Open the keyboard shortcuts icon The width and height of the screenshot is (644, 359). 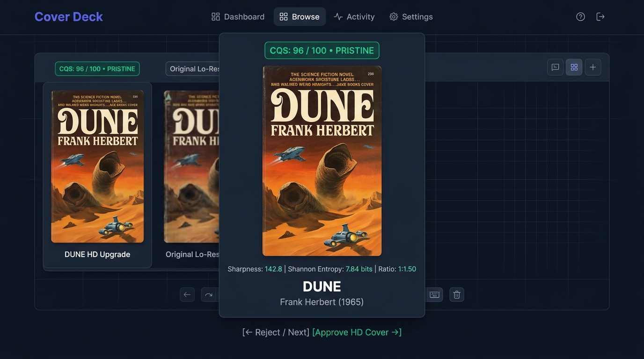coord(435,294)
